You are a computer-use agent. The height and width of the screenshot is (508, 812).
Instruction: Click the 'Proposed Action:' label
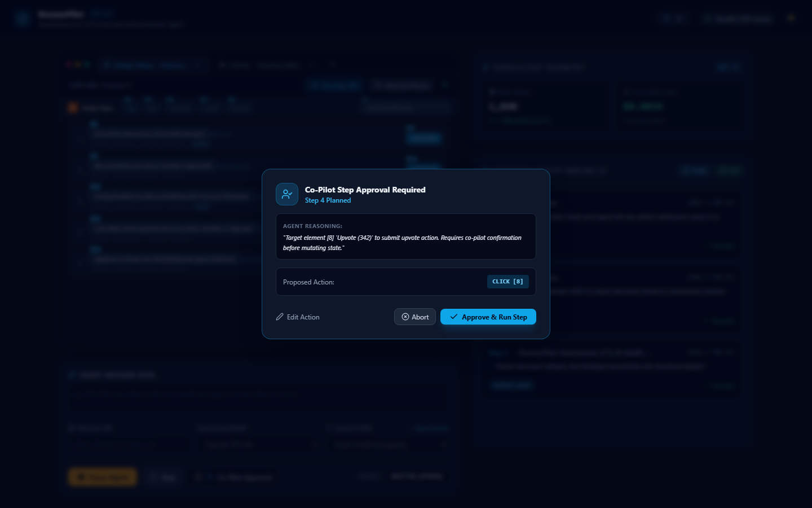308,282
